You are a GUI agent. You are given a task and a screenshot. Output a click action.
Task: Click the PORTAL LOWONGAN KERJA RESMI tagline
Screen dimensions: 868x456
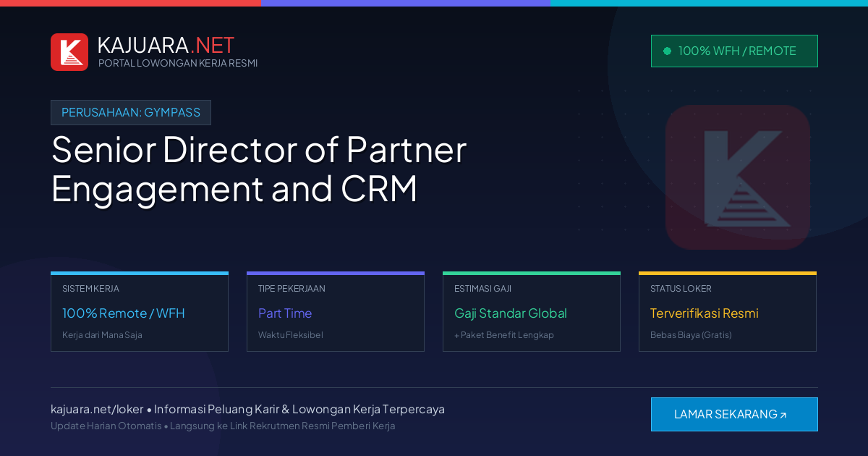[178, 63]
